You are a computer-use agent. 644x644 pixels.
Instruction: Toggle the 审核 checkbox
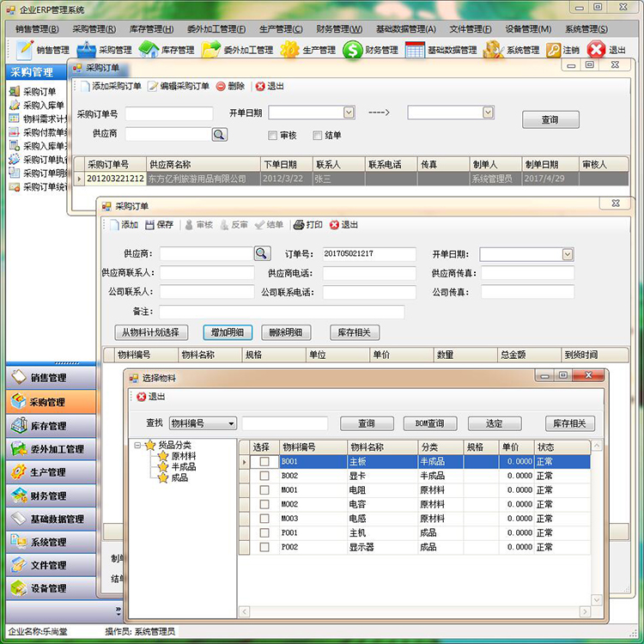click(x=272, y=135)
